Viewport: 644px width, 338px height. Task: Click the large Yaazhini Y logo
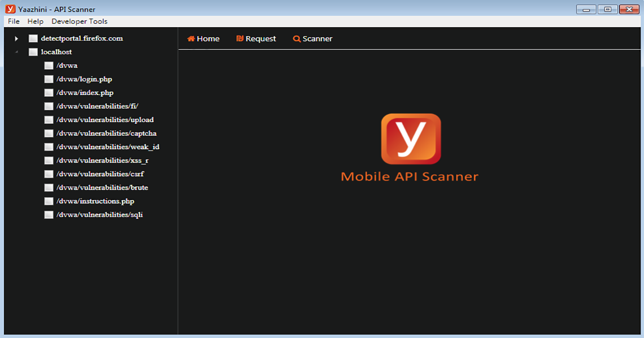[x=411, y=139]
